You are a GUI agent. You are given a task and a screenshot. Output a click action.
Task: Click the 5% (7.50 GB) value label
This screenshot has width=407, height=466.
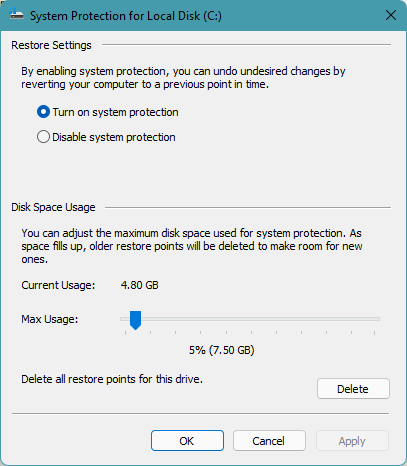(222, 350)
